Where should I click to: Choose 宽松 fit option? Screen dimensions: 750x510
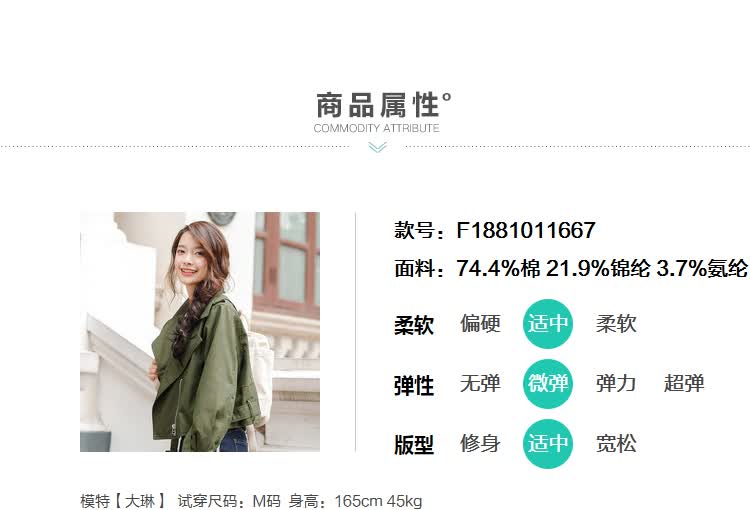coord(616,443)
